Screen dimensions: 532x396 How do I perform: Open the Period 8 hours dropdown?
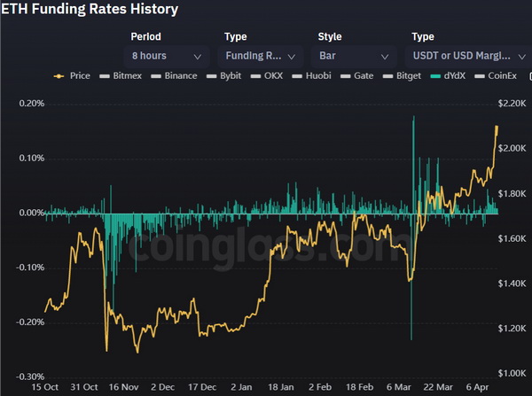point(167,56)
